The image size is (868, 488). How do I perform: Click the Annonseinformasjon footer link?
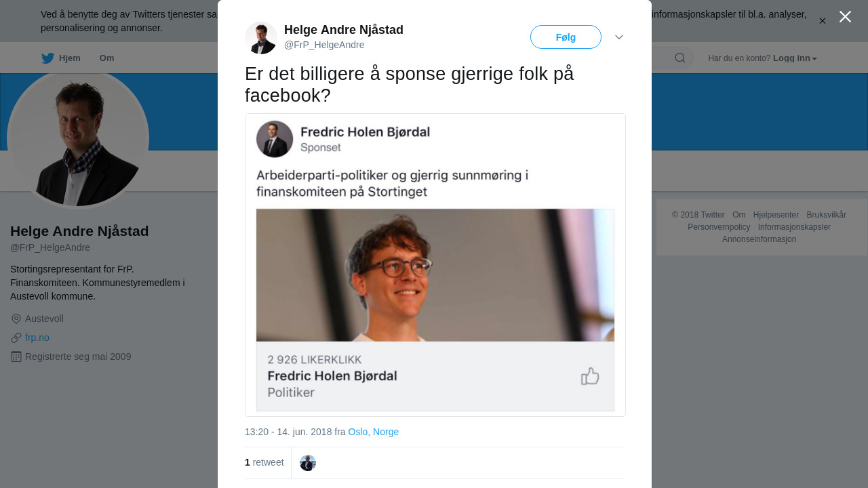pyautogui.click(x=759, y=239)
